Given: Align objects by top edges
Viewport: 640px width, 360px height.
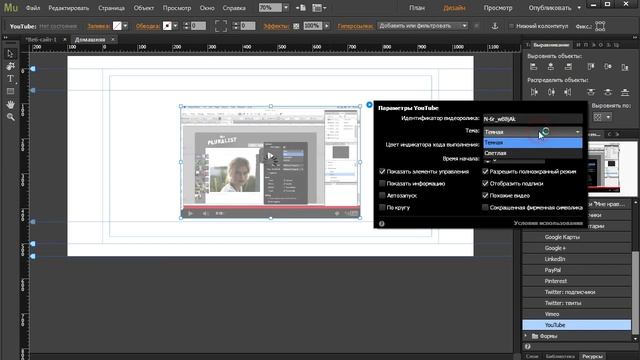Looking at the screenshot, I should point(591,67).
